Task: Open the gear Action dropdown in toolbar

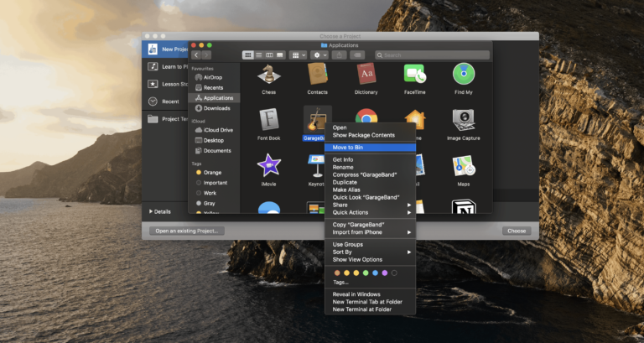Action: click(319, 55)
